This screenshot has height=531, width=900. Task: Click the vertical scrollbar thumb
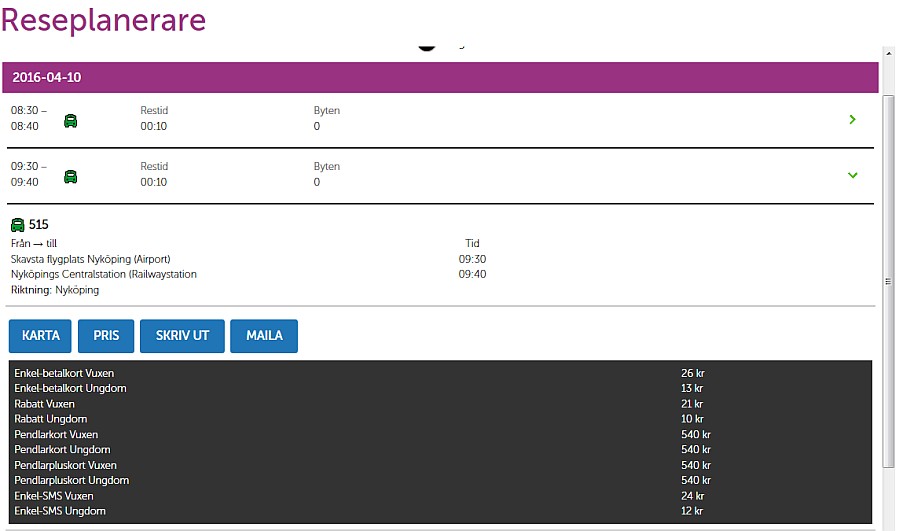889,281
